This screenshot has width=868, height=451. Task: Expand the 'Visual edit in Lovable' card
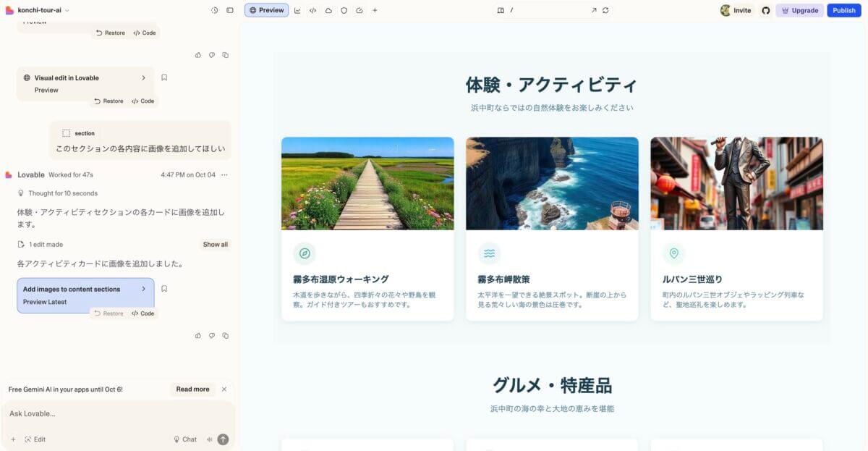[143, 77]
